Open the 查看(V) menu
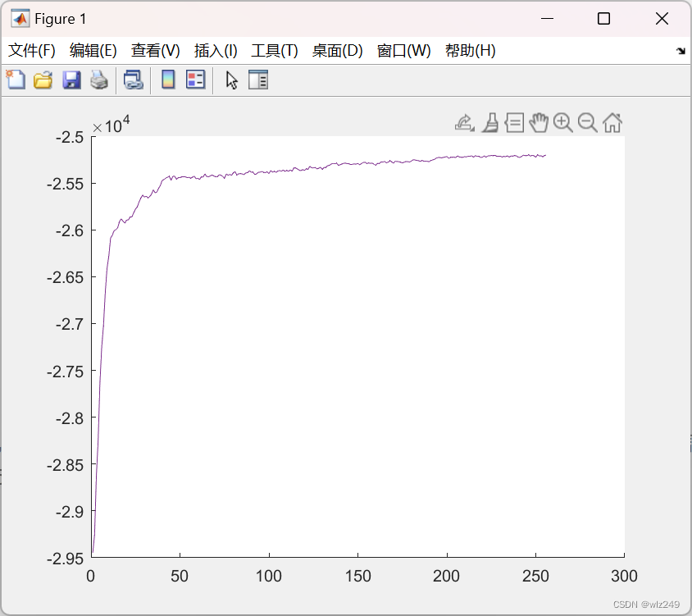692x616 pixels. tap(155, 50)
